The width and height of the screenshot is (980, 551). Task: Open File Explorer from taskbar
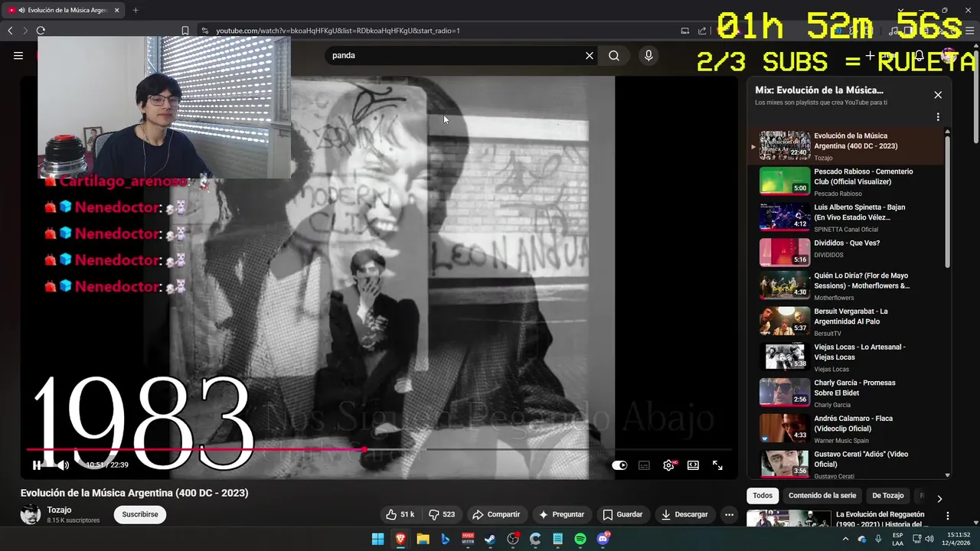tap(423, 540)
